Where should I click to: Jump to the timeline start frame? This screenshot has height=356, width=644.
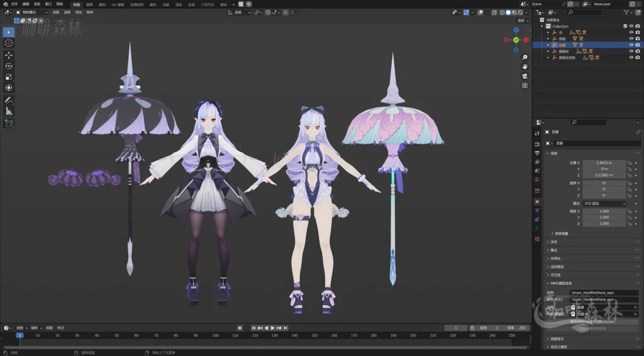coord(253,328)
